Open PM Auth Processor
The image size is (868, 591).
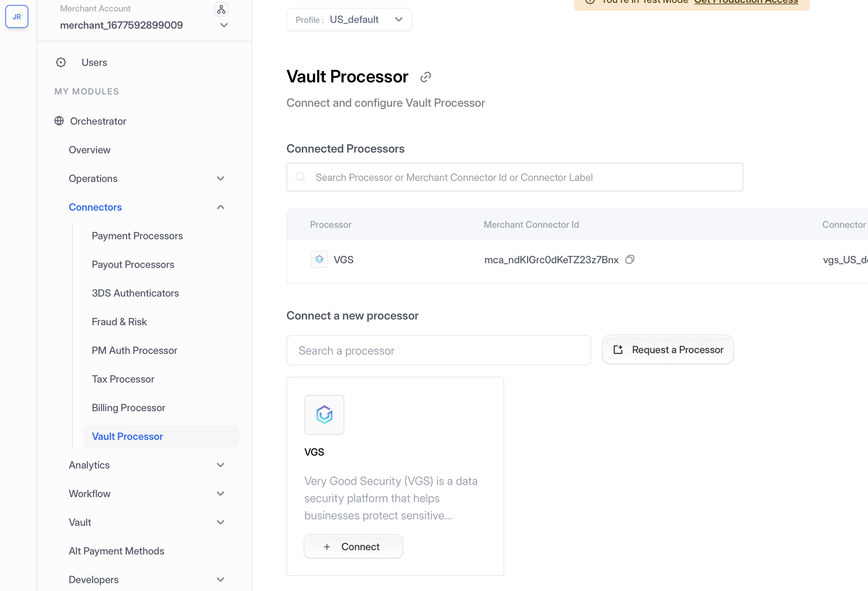pyautogui.click(x=134, y=350)
